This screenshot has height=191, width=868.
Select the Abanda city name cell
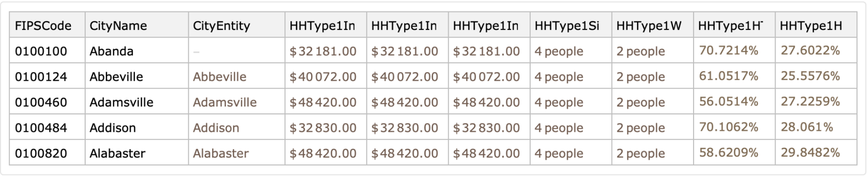coord(111,51)
